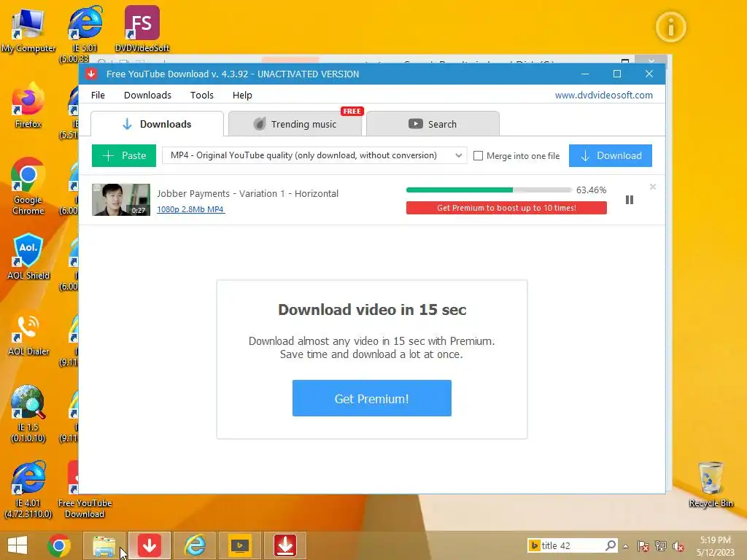The height and width of the screenshot is (560, 747).
Task: Click the taskbar search field 'title 42'
Action: pyautogui.click(x=572, y=545)
